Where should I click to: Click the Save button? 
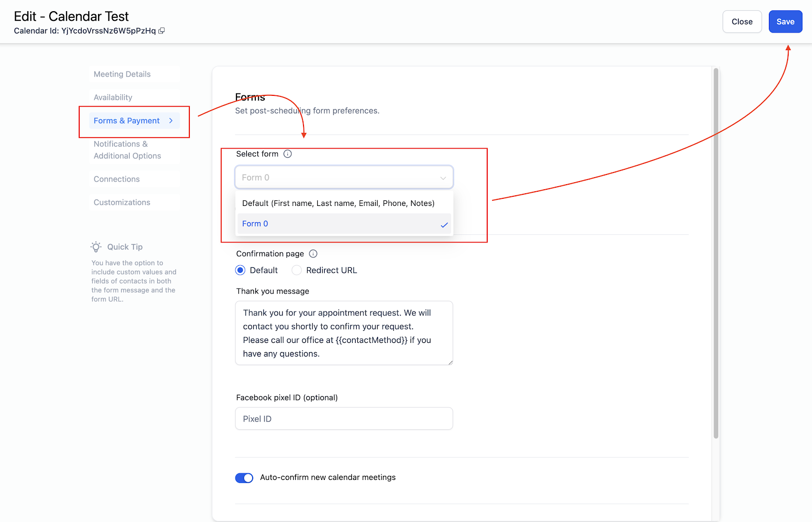point(785,22)
